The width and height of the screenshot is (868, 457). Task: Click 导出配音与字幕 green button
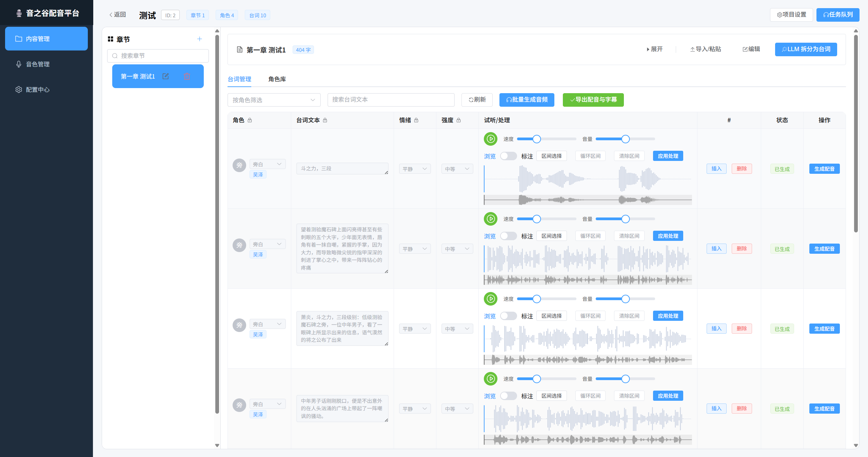pyautogui.click(x=593, y=100)
